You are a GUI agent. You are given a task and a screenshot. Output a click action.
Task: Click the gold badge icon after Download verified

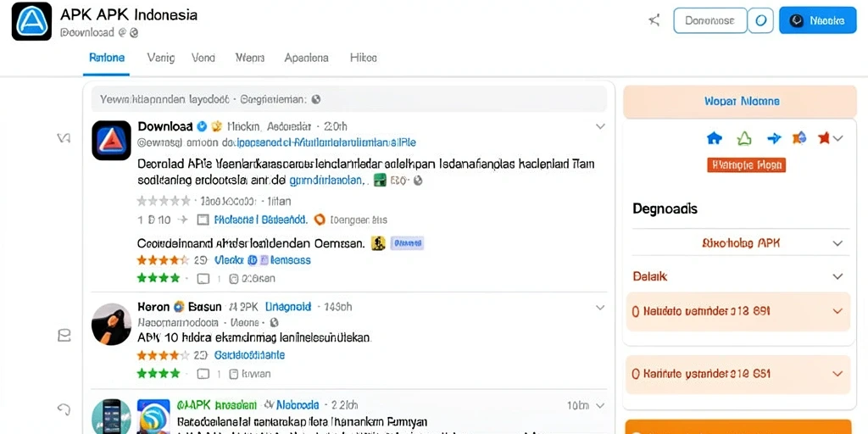216,126
